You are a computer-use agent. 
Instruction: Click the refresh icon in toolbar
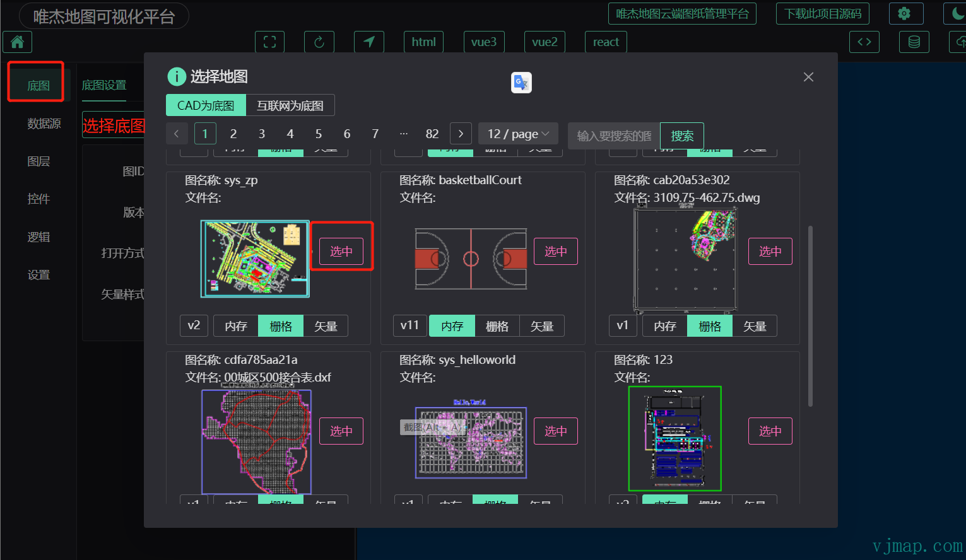click(319, 42)
